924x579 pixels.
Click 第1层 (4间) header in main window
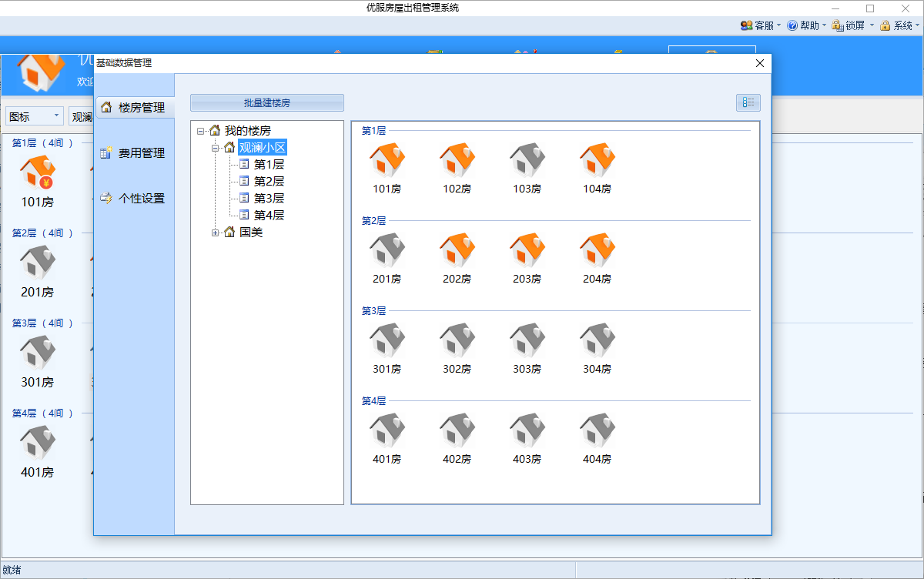pyautogui.click(x=42, y=142)
